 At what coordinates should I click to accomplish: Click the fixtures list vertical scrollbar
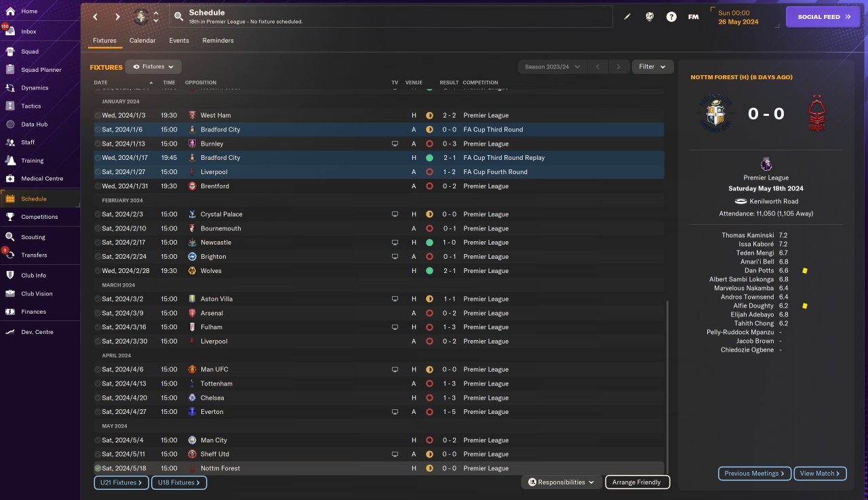[x=668, y=388]
